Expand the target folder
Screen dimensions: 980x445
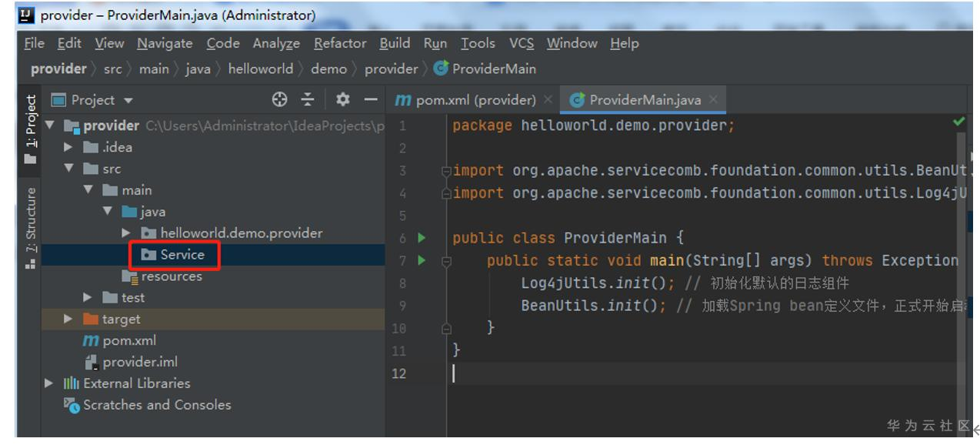(69, 319)
